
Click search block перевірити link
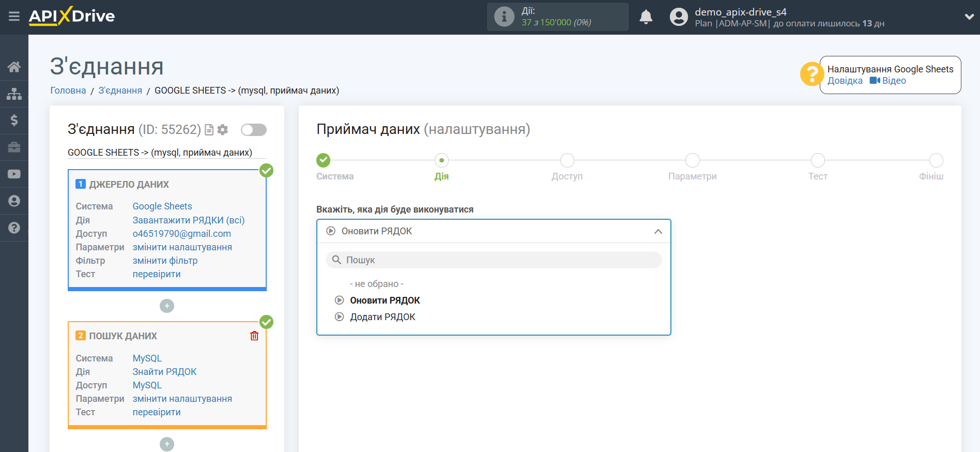point(157,412)
